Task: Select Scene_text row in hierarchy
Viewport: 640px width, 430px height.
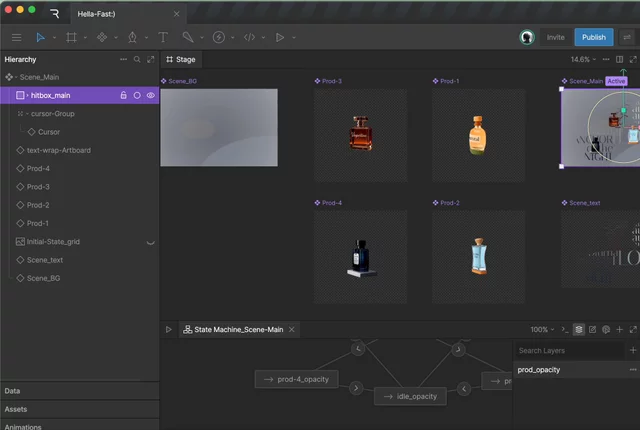Action: (80, 260)
